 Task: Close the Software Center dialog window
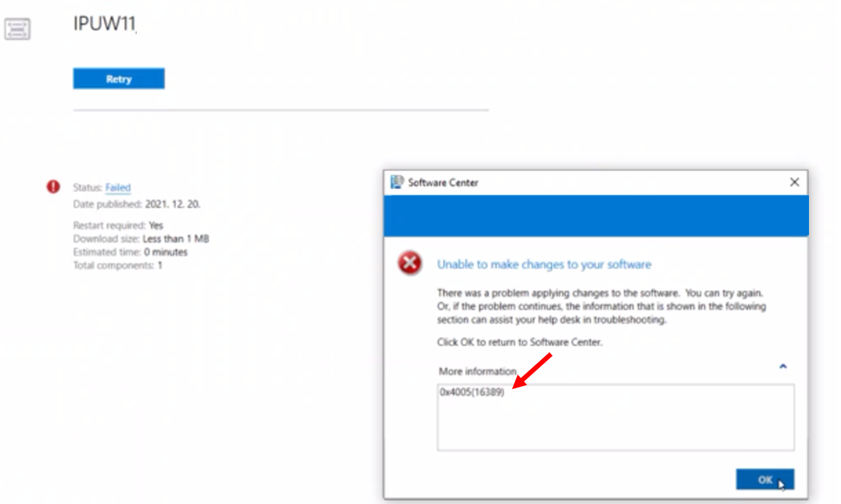coord(794,182)
